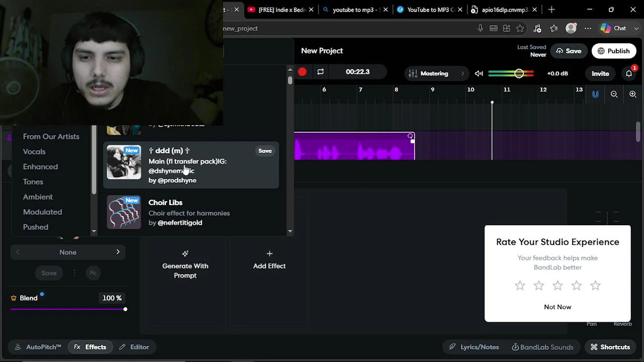Rate the studio four stars
Screen dimensions: 644x362
577,286
